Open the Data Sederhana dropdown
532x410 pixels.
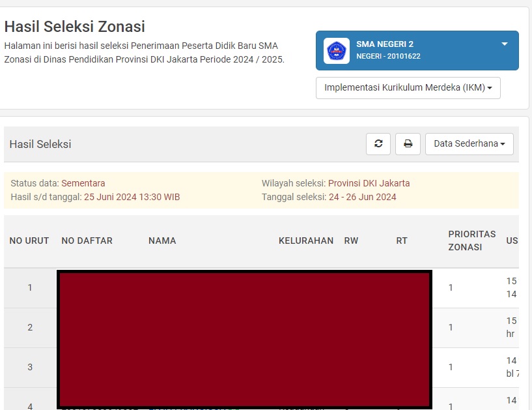tap(469, 144)
